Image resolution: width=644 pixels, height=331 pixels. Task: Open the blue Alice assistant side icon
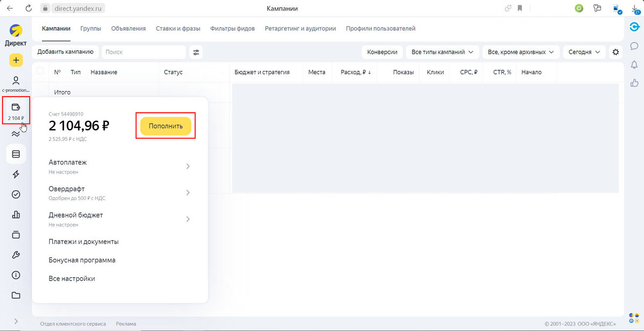[x=634, y=27]
